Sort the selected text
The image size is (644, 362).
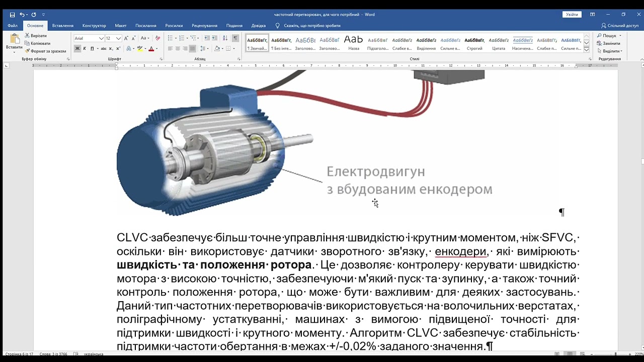225,38
